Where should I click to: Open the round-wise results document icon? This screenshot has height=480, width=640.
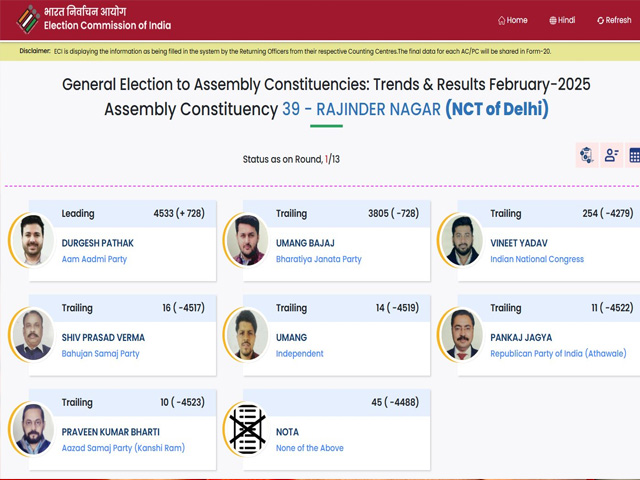point(587,155)
